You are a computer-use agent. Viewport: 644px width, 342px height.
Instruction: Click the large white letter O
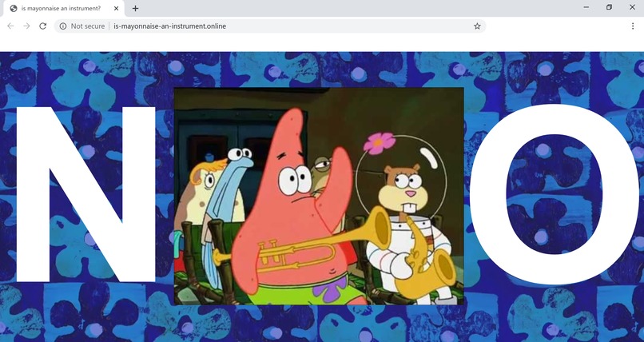click(555, 194)
